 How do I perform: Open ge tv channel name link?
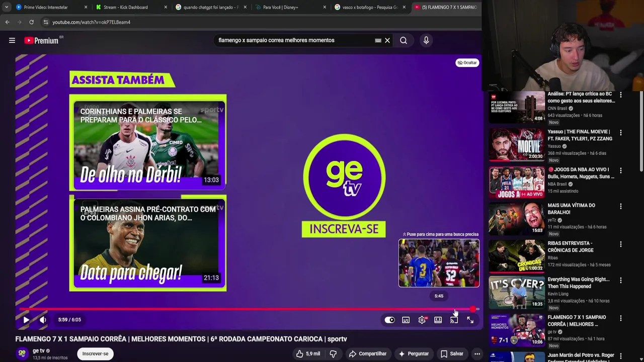point(38,350)
